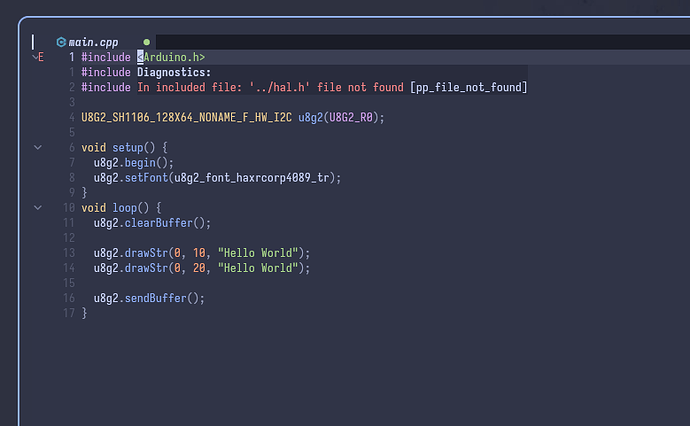Screen dimensions: 690x426
Task: Click the U8G2_SH1106_128X64_NONAME_F_HW_I2C type name
Action: click(186, 118)
